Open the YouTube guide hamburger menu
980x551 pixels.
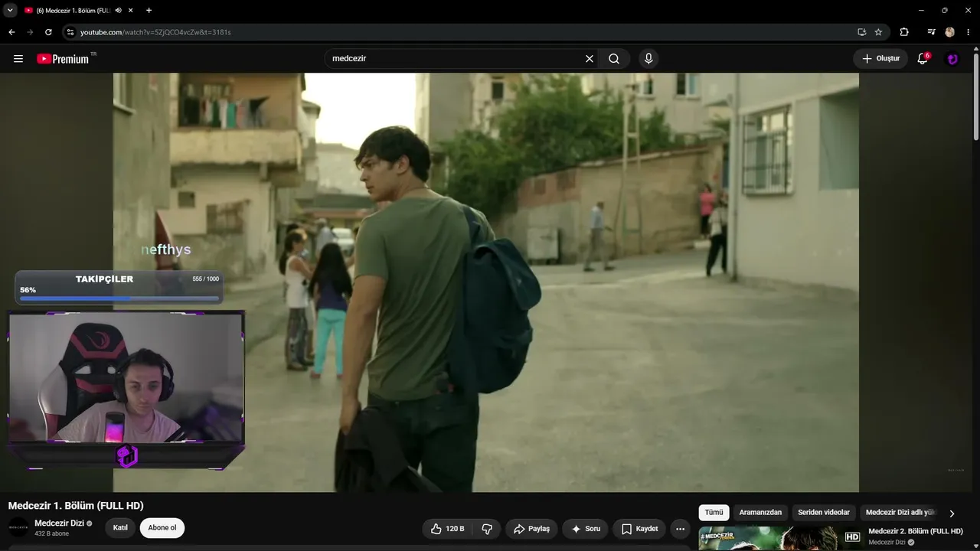18,59
